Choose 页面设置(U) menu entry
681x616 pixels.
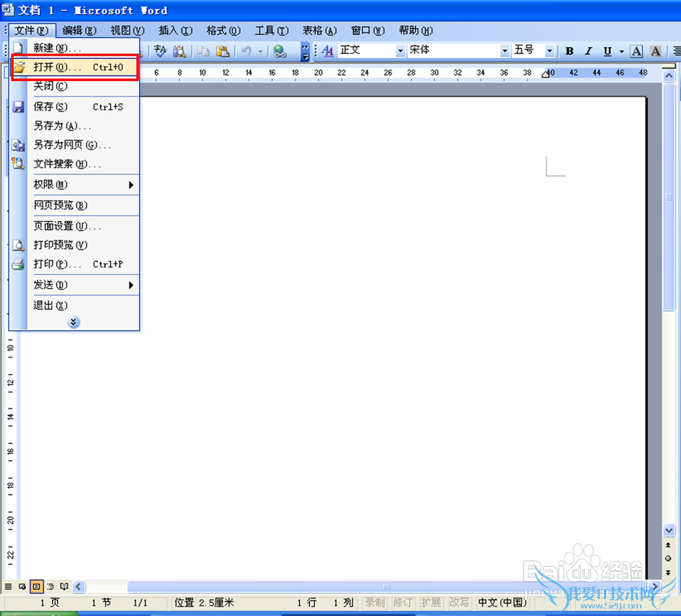point(75,226)
